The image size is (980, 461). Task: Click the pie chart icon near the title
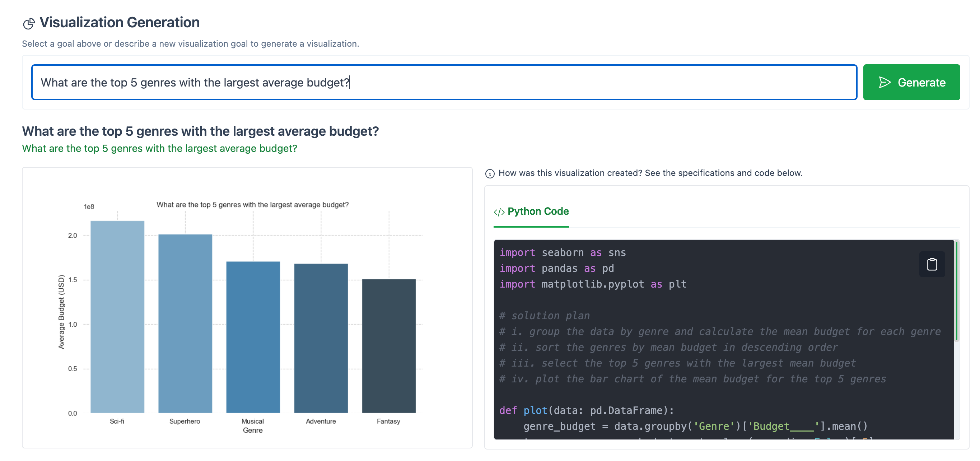tap(29, 24)
